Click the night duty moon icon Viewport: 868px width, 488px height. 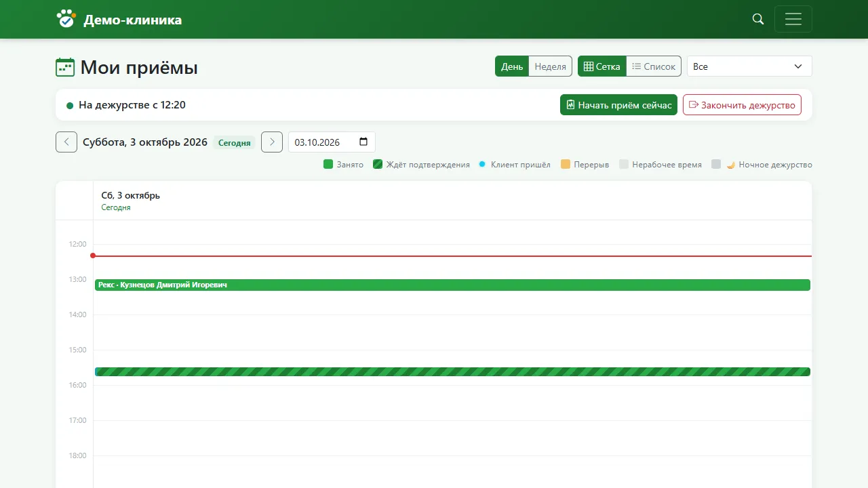731,165
